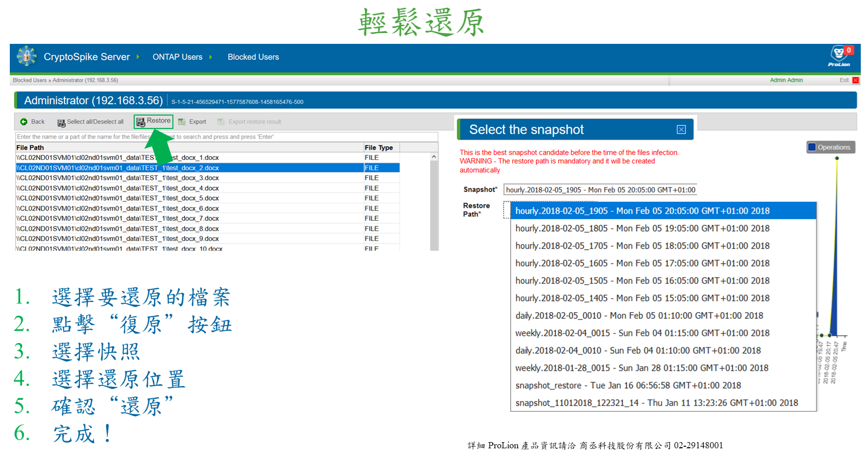
Task: Click the Admin Admin user link
Action: (786, 80)
